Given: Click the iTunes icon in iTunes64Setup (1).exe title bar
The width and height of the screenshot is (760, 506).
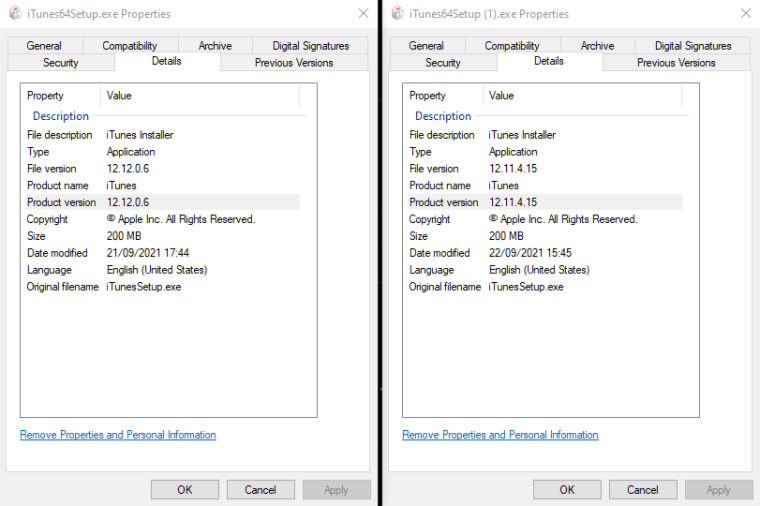Looking at the screenshot, I should click(397, 13).
